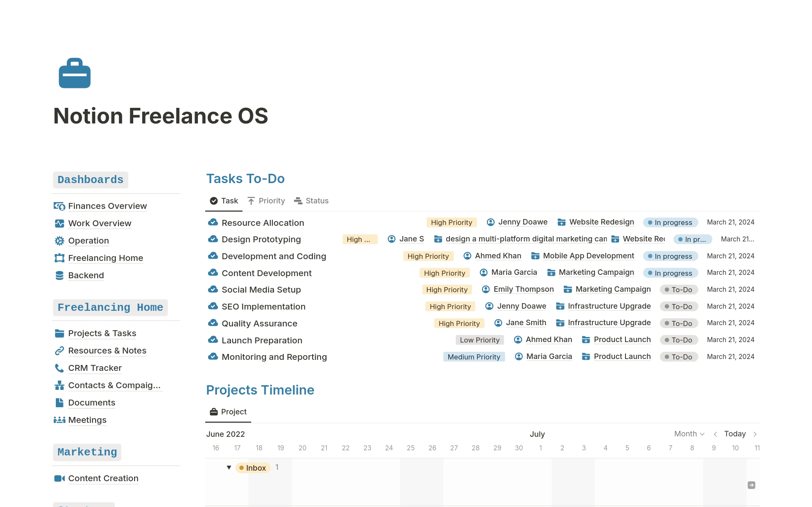This screenshot has height=507, width=812.
Task: Click the In progress status on Resource Allocation
Action: pos(670,222)
